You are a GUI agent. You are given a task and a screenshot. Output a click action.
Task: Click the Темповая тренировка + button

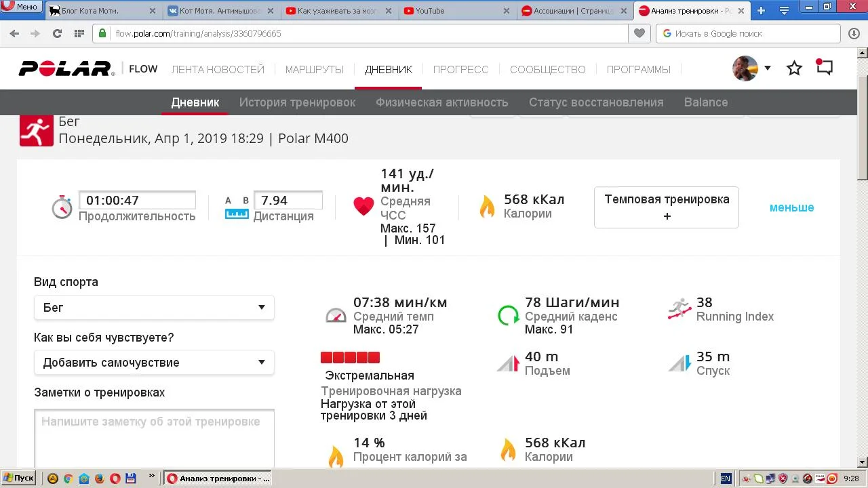pos(667,207)
